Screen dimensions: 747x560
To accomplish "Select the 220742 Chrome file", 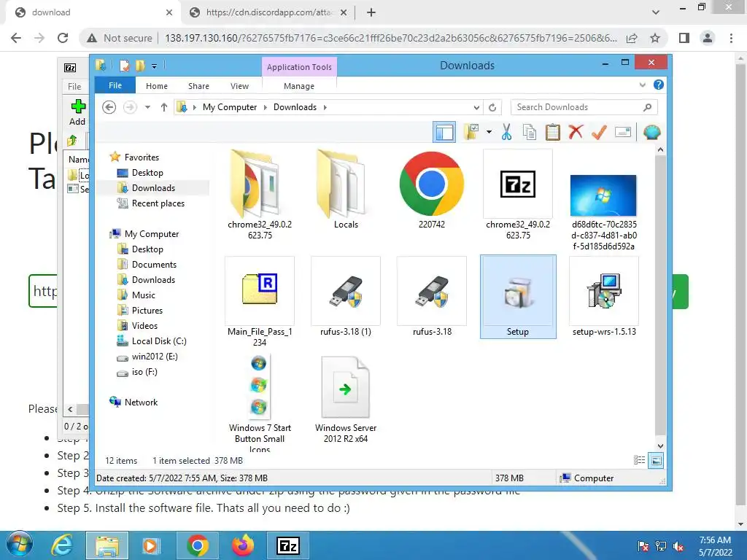I will tap(432, 190).
